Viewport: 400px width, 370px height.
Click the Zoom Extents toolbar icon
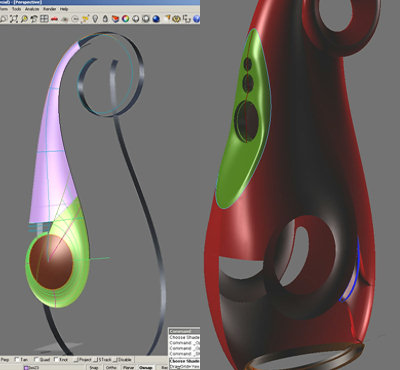coord(14,19)
